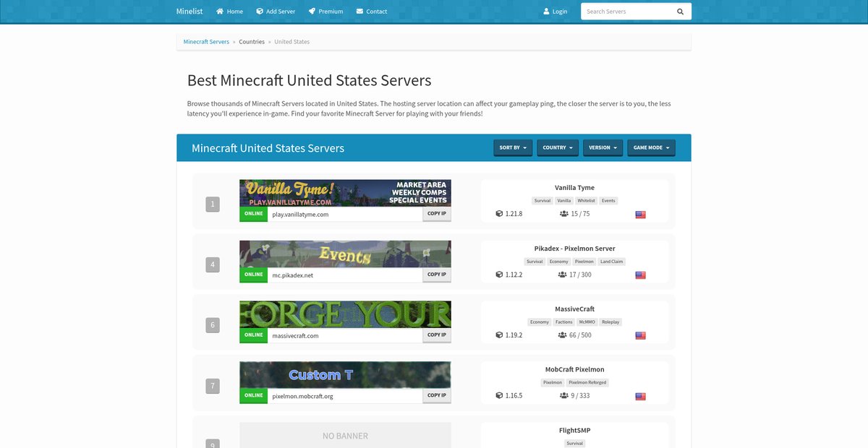Image resolution: width=868 pixels, height=448 pixels.
Task: Focus the Search Servers field
Action: (626, 12)
